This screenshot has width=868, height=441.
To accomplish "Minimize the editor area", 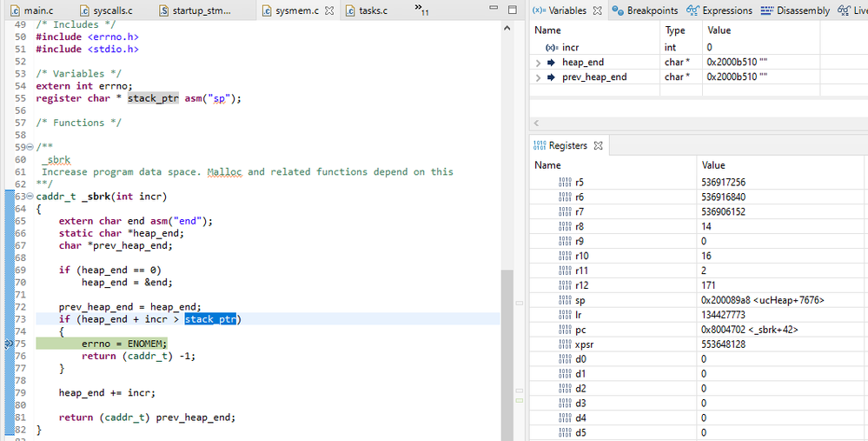I will point(494,9).
